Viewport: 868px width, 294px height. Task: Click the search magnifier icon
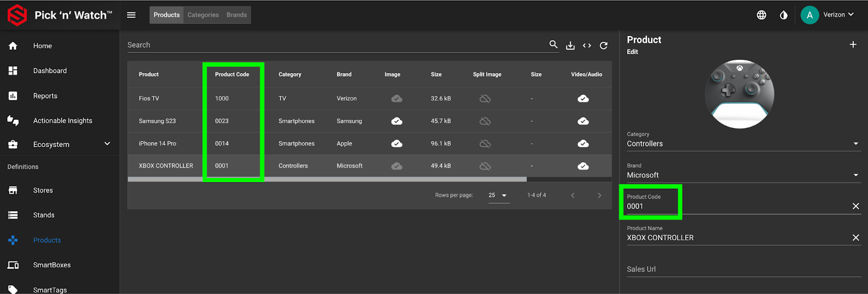[x=553, y=44]
